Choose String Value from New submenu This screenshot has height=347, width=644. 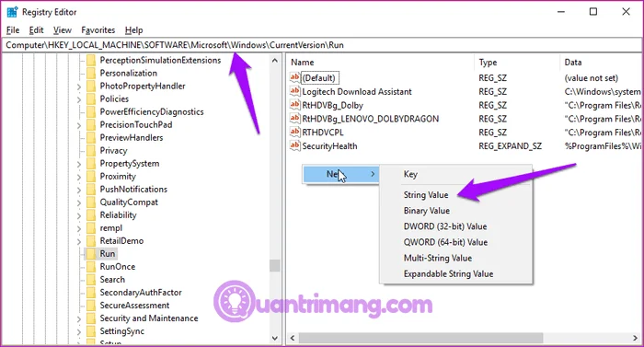[x=426, y=195]
